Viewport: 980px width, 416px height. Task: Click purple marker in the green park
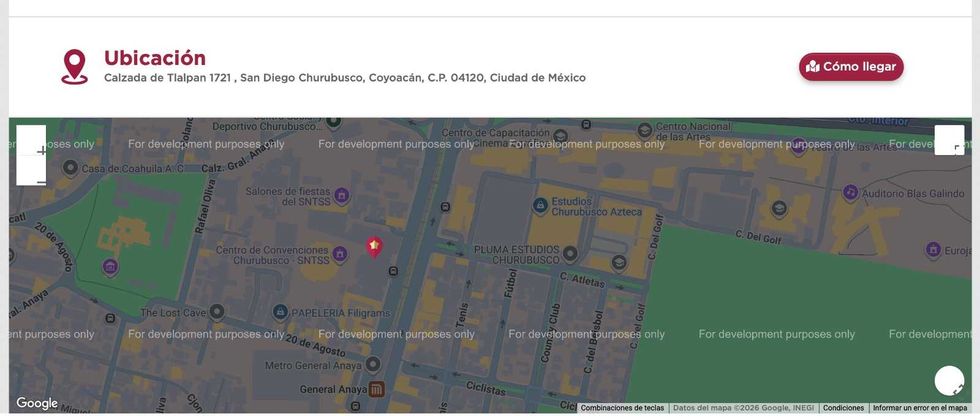110,267
